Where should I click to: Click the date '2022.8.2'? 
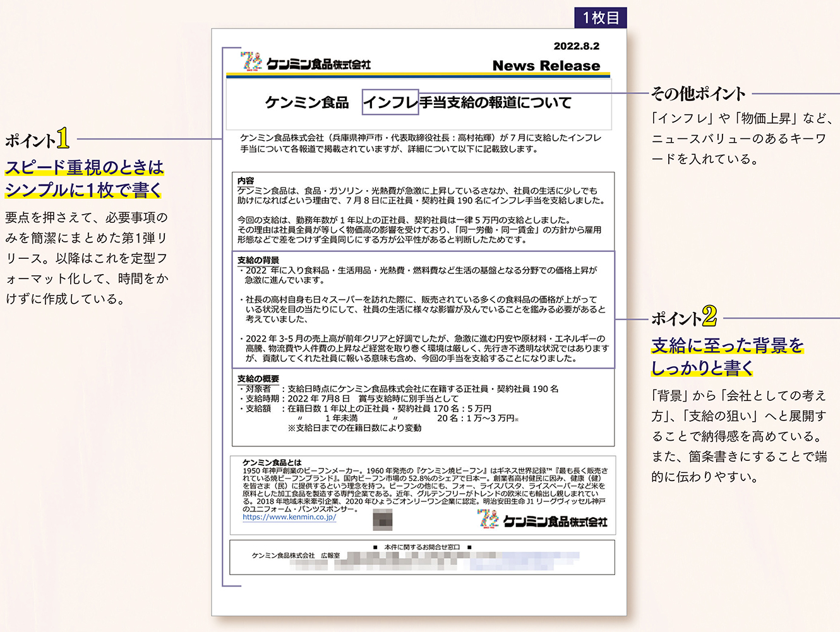click(x=577, y=46)
